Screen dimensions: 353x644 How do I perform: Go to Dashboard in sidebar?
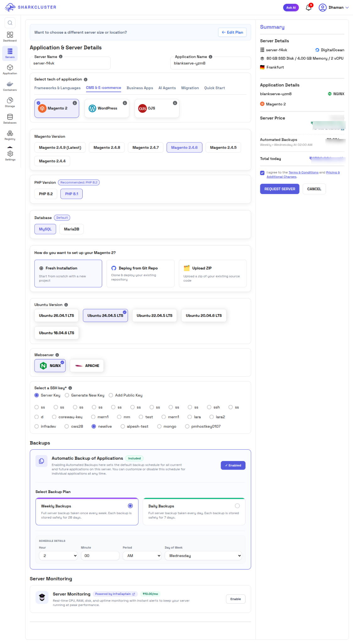click(10, 36)
